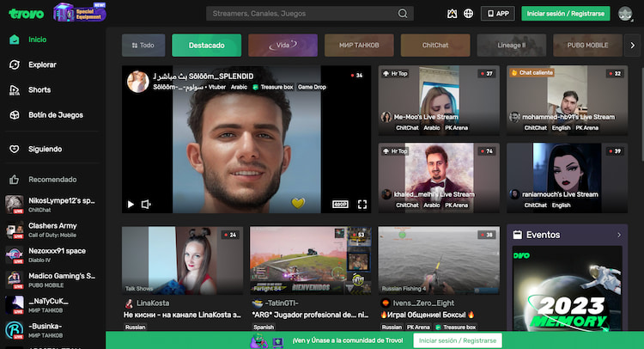Select the ChitChat category tab

tap(435, 46)
